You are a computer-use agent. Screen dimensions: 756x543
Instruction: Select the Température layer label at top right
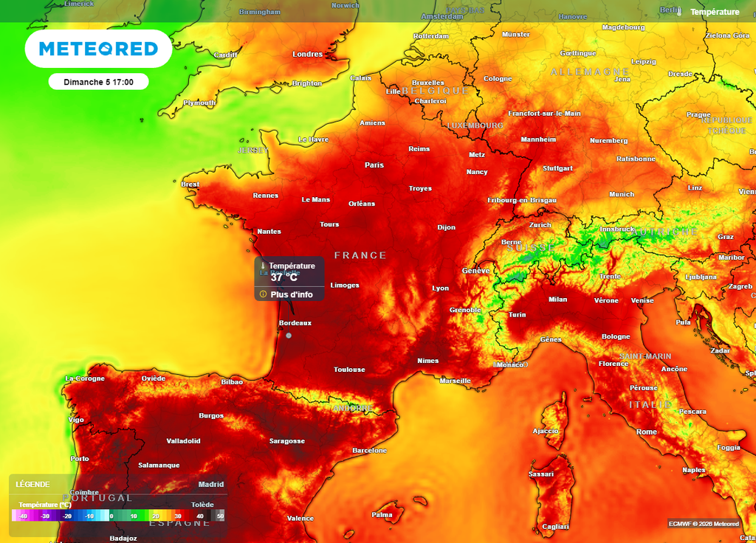pyautogui.click(x=715, y=12)
